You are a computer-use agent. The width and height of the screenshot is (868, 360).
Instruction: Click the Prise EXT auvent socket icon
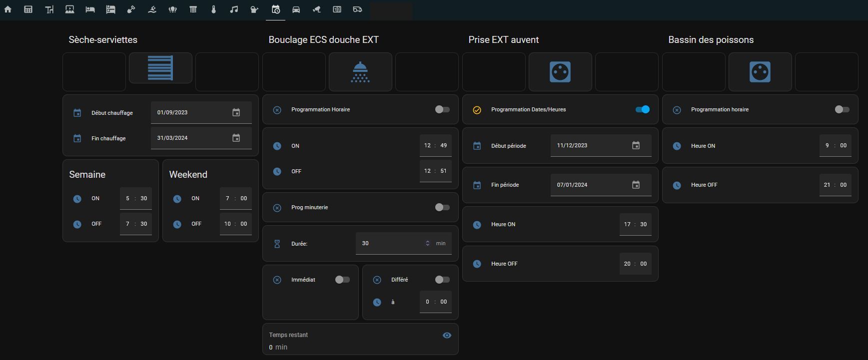[560, 72]
